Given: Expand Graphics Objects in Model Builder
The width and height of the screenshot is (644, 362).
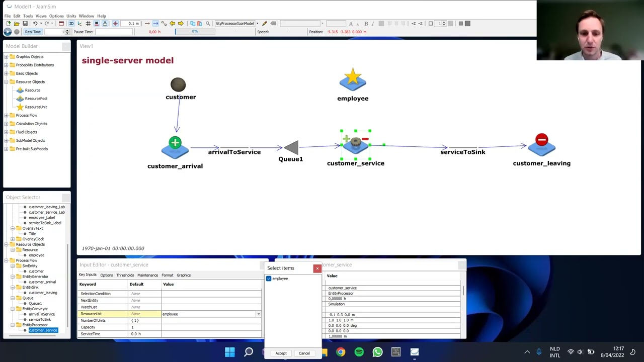Looking at the screenshot, I should [x=6, y=57].
